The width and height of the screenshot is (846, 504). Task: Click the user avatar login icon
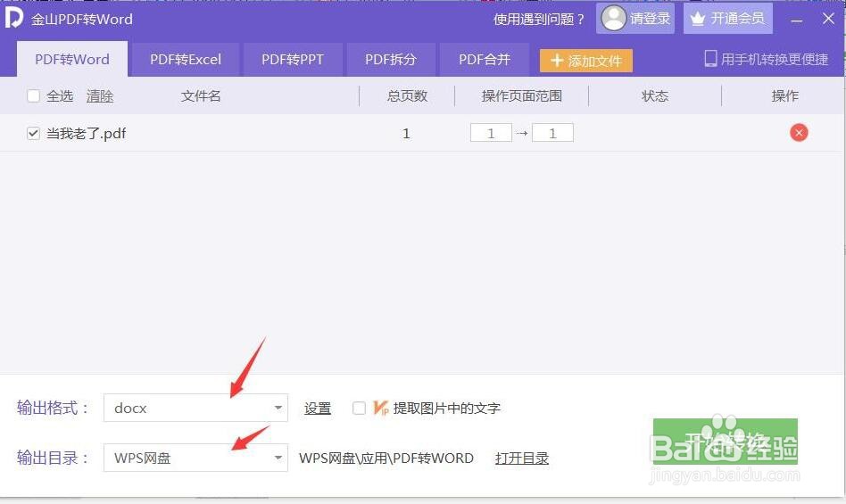613,19
